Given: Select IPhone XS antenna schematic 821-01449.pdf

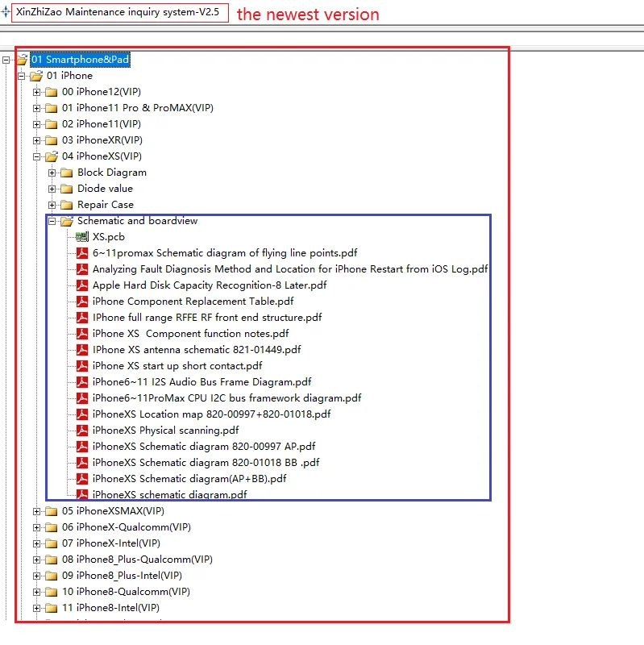Looking at the screenshot, I should [x=197, y=350].
